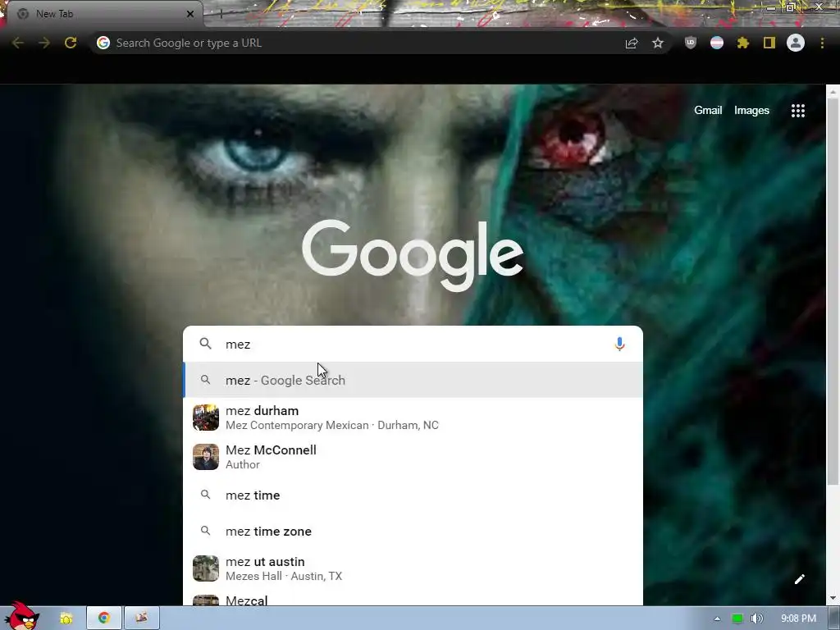Screen dimensions: 840x630
Task: Open the third taskbar application icon
Action: point(141,619)
